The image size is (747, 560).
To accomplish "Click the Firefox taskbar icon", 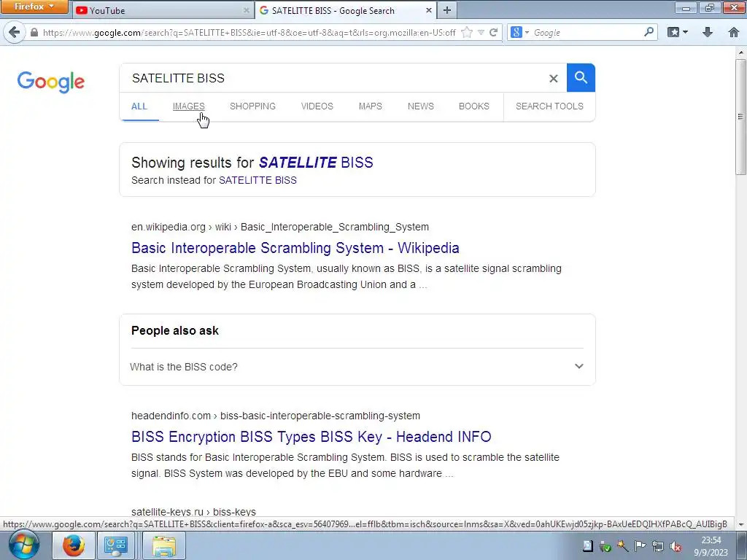I will pos(73,545).
